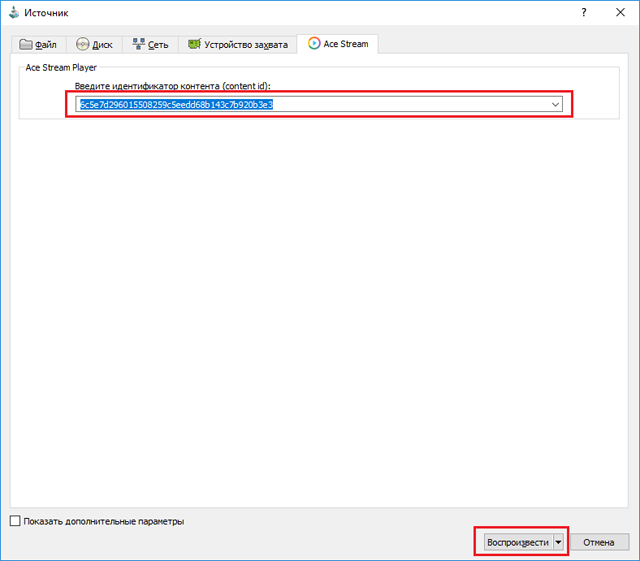Click the Воспроизвести button
The image size is (640, 561).
click(518, 542)
